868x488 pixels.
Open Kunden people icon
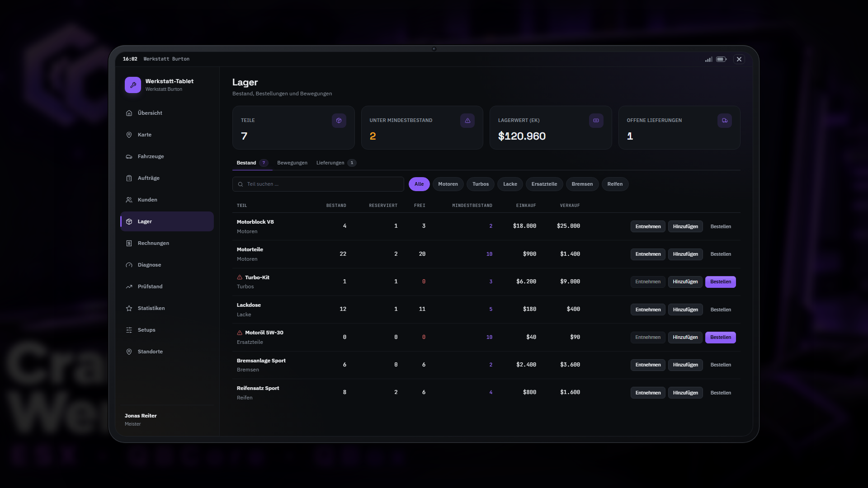(x=129, y=200)
